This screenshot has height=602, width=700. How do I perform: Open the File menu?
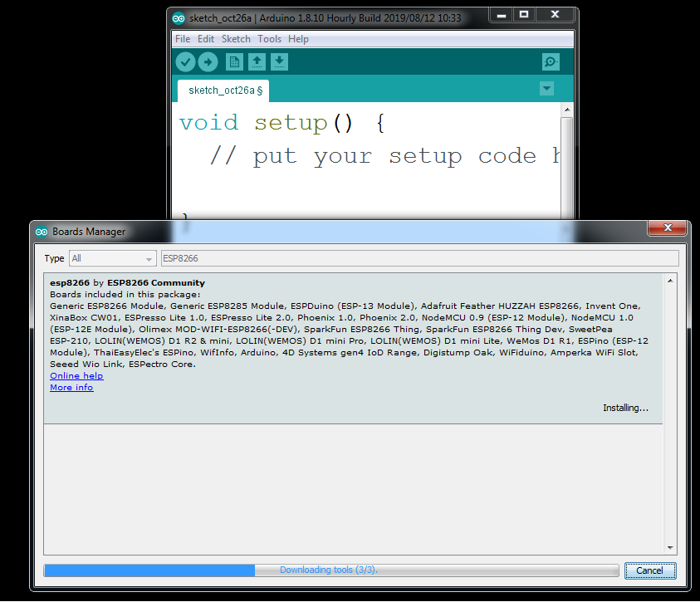click(183, 39)
